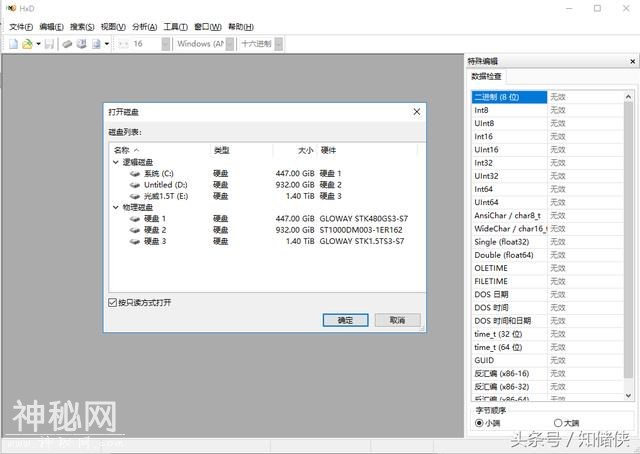Image resolution: width=640 pixels, height=454 pixels.
Task: Open the 搜索(S) menu
Action: coord(82,27)
